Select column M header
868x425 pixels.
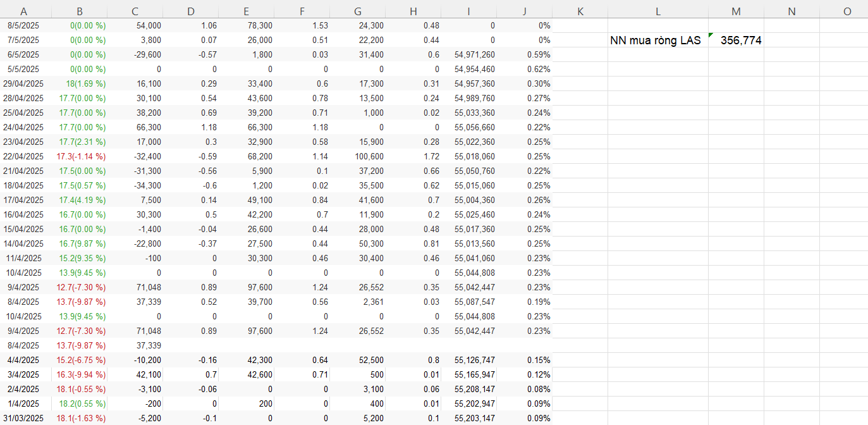(736, 11)
